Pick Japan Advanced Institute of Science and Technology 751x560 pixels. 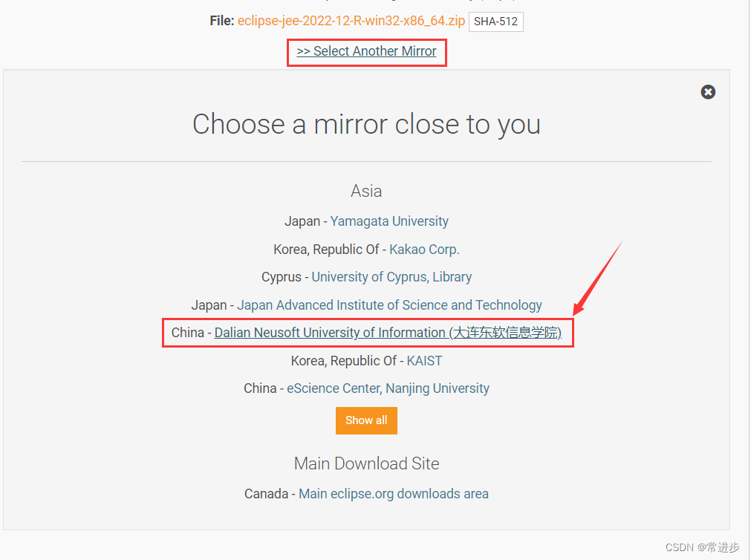[389, 305]
